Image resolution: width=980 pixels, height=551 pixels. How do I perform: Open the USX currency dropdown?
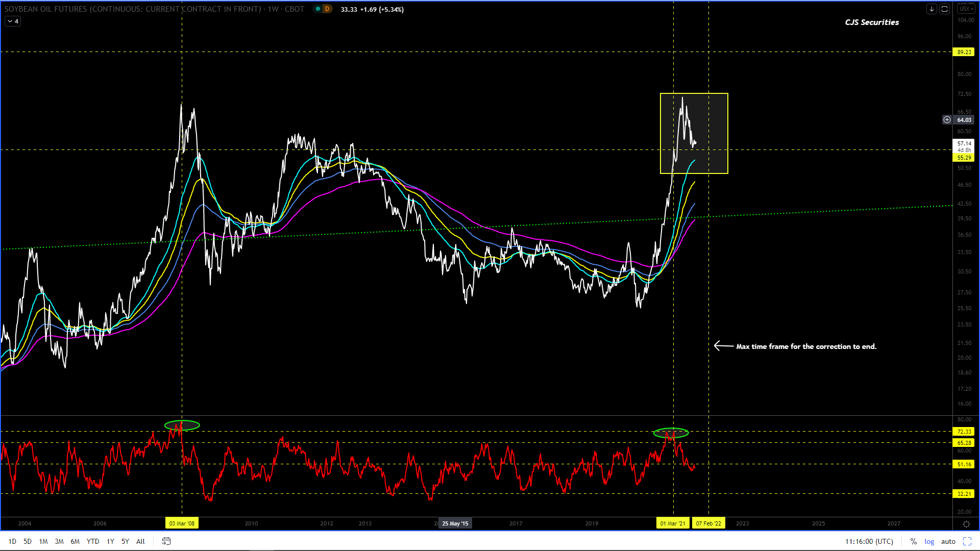(966, 9)
